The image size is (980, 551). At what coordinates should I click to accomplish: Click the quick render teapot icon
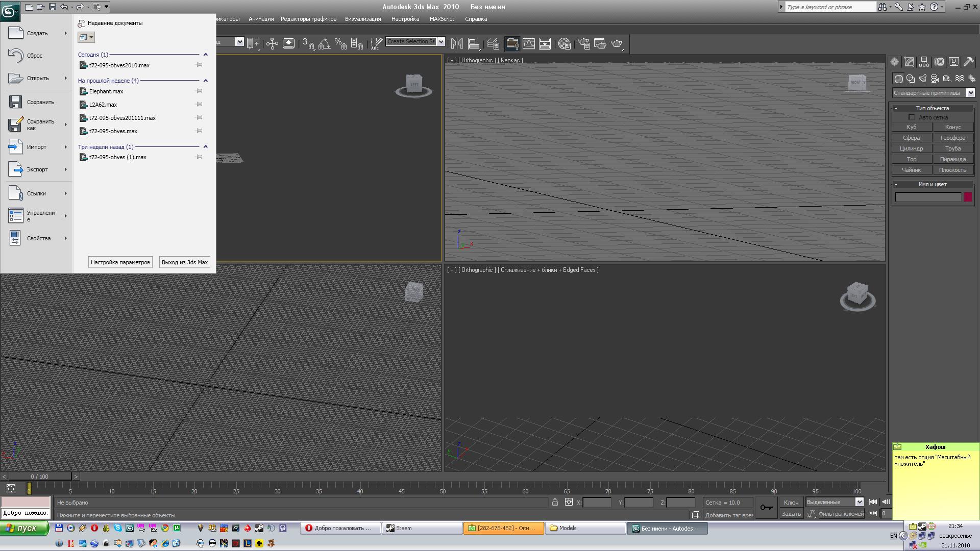[x=617, y=44]
